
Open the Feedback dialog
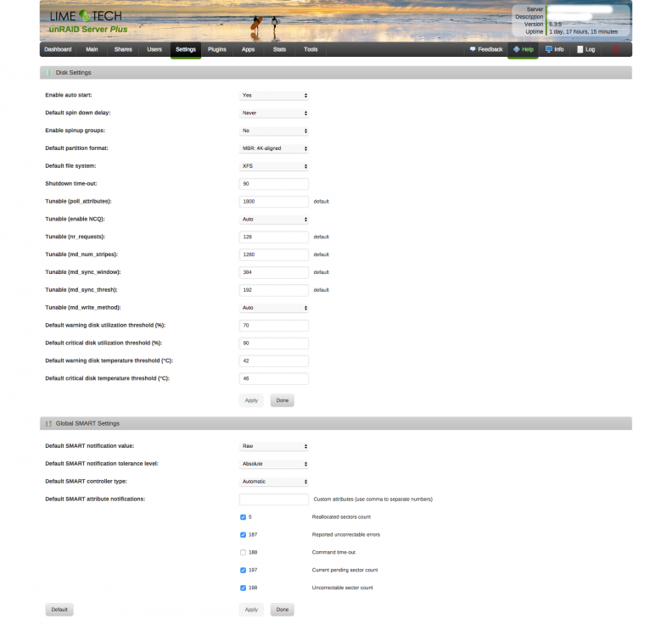click(x=486, y=49)
